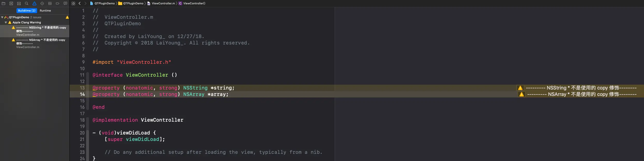This screenshot has height=161, width=644.
Task: Switch to the Buildtime (2) tab
Action: coord(27,11)
